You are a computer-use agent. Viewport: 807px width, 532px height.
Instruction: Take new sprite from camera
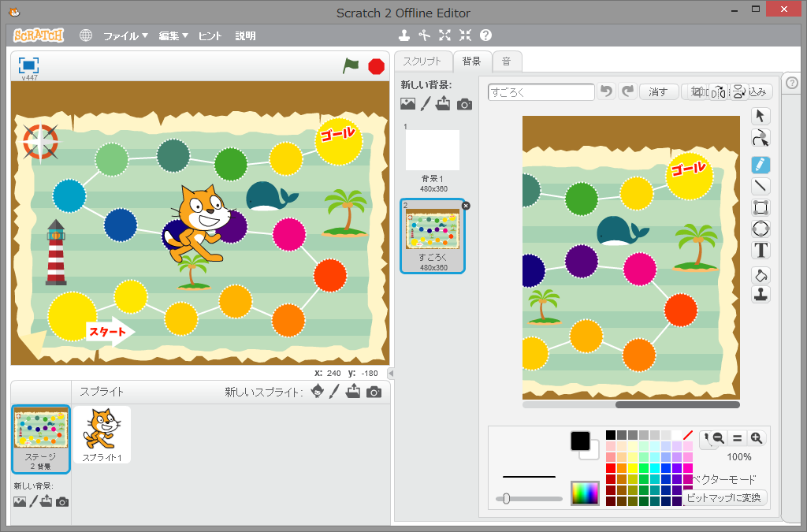(x=374, y=392)
